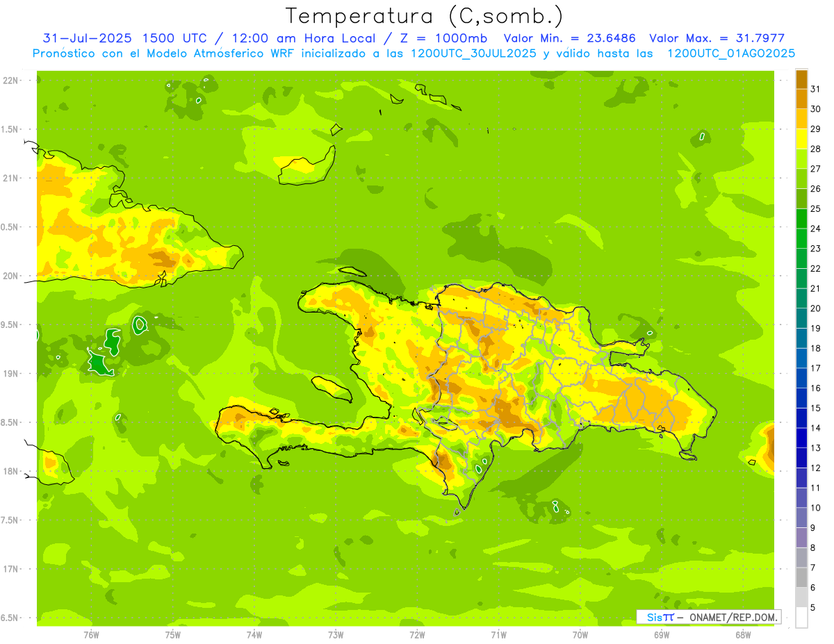Click legend value '25'

coord(815,208)
